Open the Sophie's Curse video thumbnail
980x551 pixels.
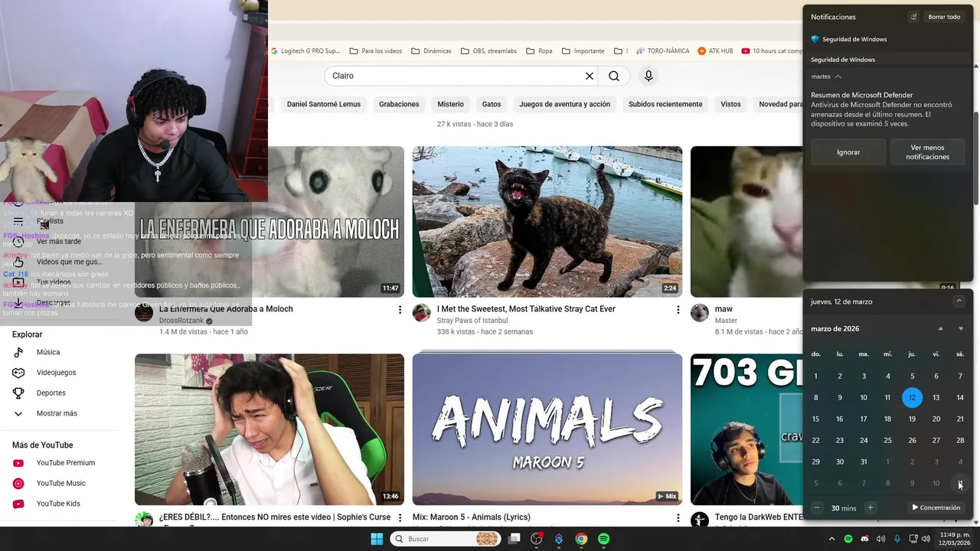pyautogui.click(x=269, y=429)
